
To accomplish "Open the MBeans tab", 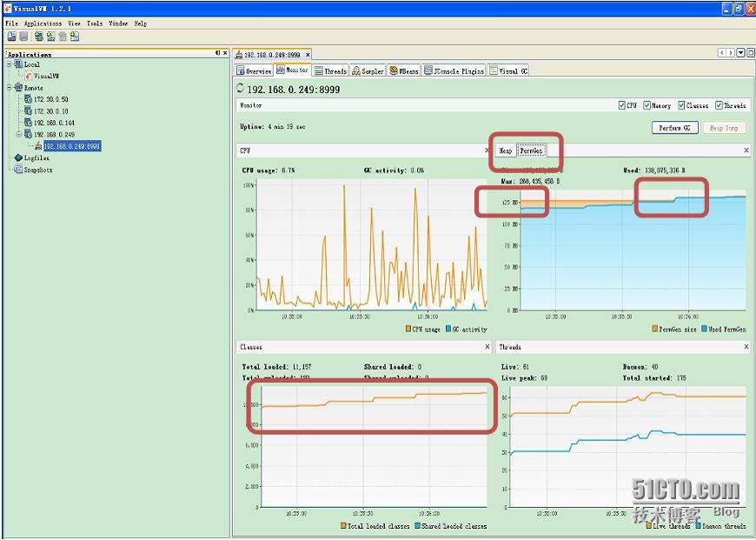I will click(405, 71).
